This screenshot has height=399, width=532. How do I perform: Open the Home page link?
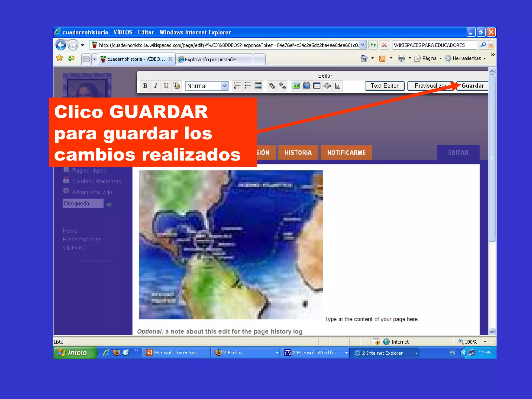tap(70, 231)
